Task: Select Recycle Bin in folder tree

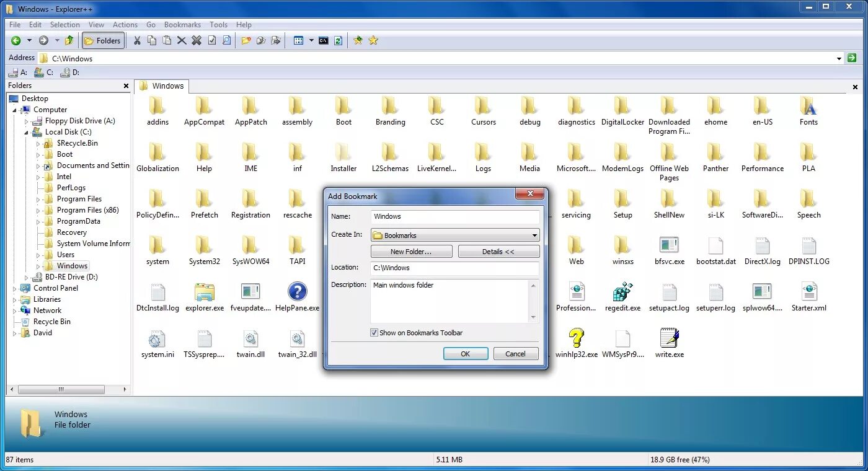Action: (x=52, y=322)
